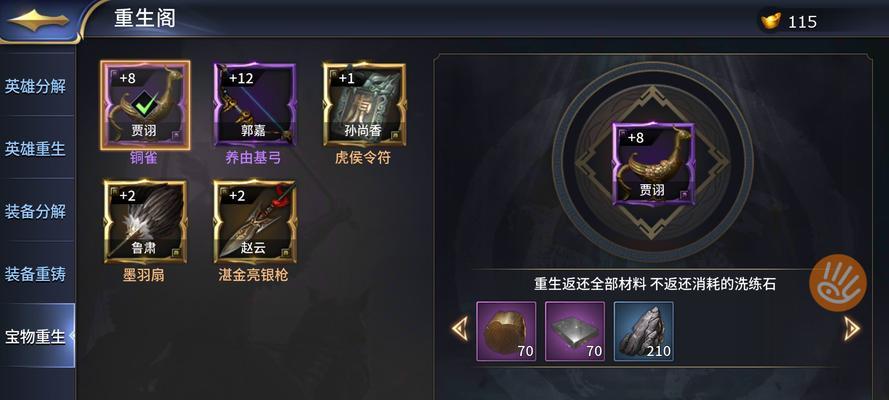The height and width of the screenshot is (400, 889).
Task: Switch to the 英雄重生 tab
Action: click(36, 149)
